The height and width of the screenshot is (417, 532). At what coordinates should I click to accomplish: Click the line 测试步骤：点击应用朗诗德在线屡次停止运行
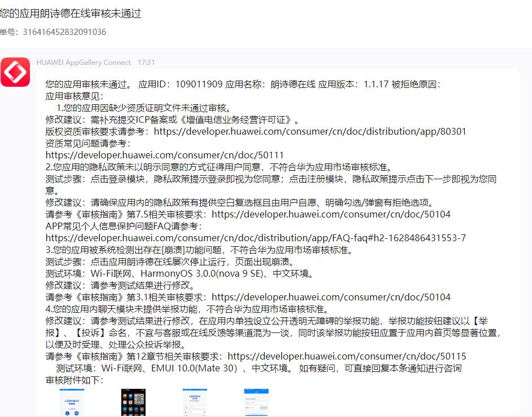coord(170,261)
